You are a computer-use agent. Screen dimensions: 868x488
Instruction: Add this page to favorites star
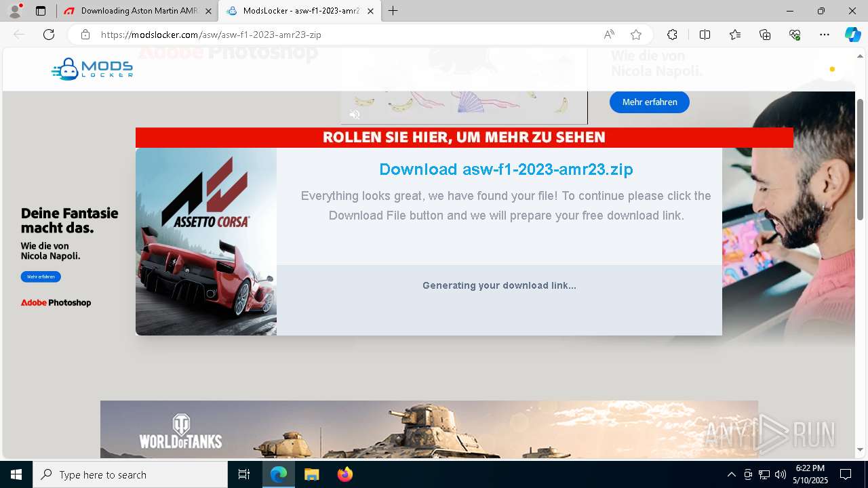[636, 35]
